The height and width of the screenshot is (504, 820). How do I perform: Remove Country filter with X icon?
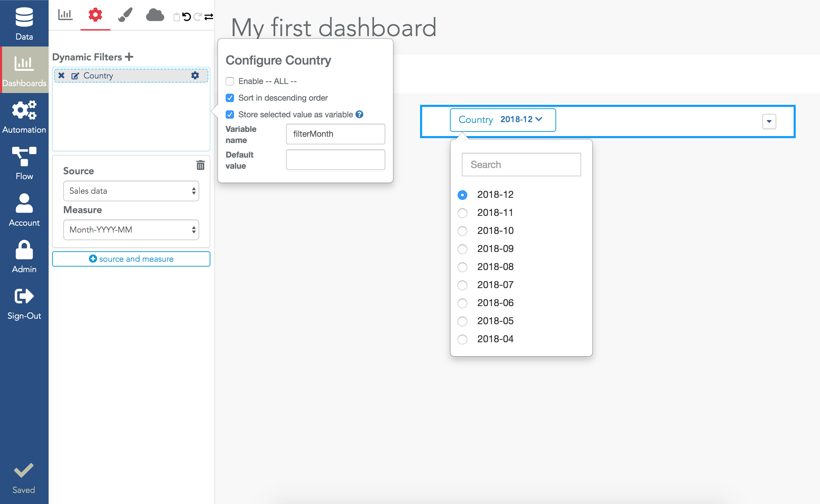[x=61, y=75]
